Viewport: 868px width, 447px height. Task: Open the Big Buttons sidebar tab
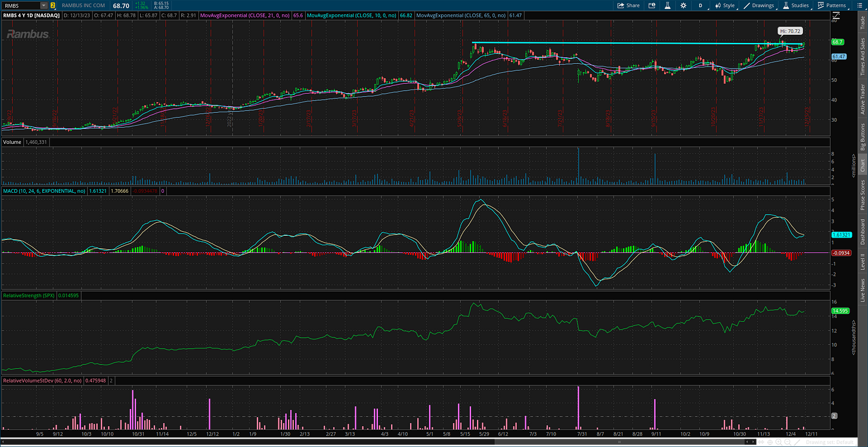[x=863, y=137]
